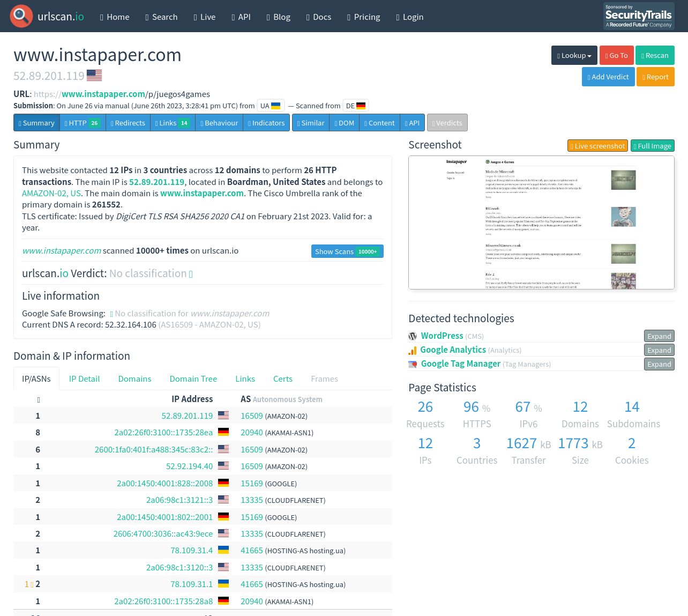Click the IP address 2a00:1450:4001:828::2008
The image size is (688, 616).
coord(164,483)
